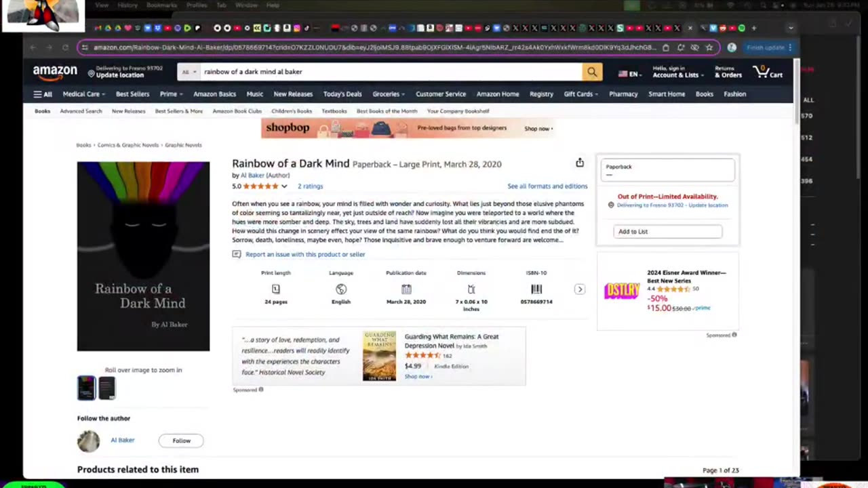Image resolution: width=868 pixels, height=488 pixels.
Task: Select the first cover thumbnail
Action: point(86,388)
